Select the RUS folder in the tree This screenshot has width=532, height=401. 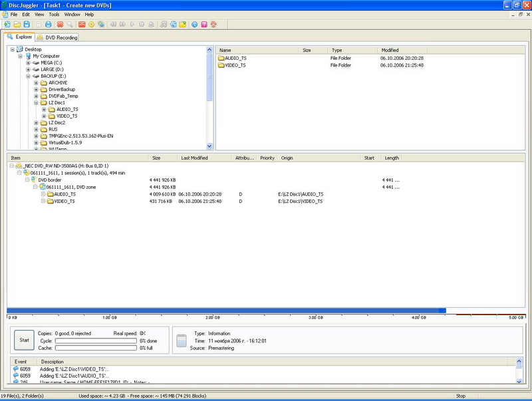(x=53, y=129)
